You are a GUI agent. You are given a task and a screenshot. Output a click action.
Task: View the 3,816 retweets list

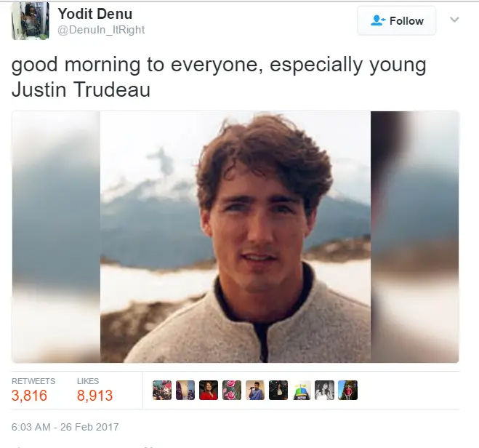(x=33, y=390)
